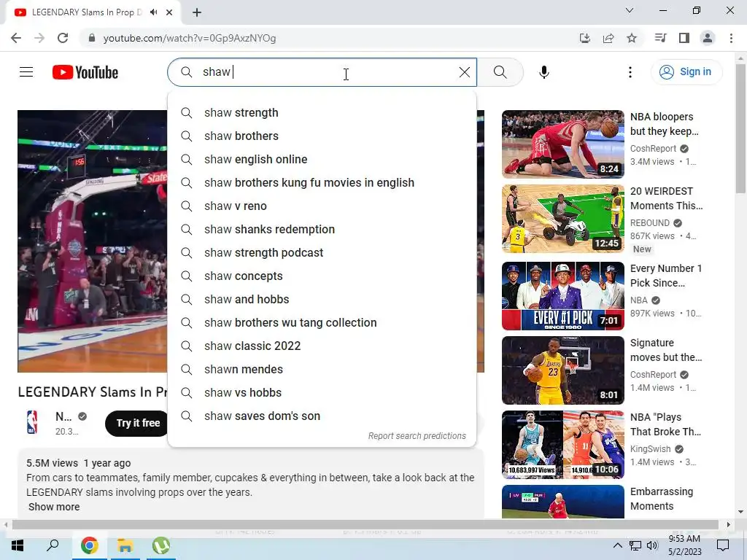Choose suggestion 'shaw english online'

tap(322, 160)
